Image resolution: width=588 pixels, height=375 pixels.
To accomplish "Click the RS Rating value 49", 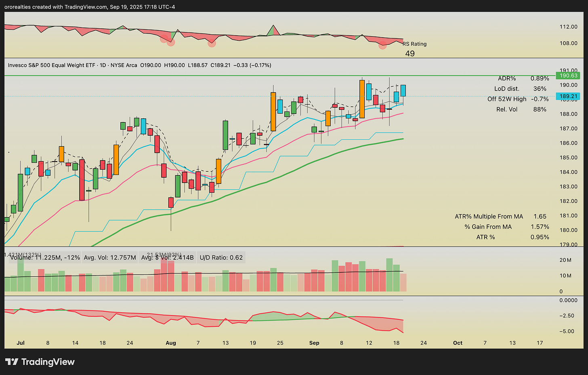I will point(410,53).
